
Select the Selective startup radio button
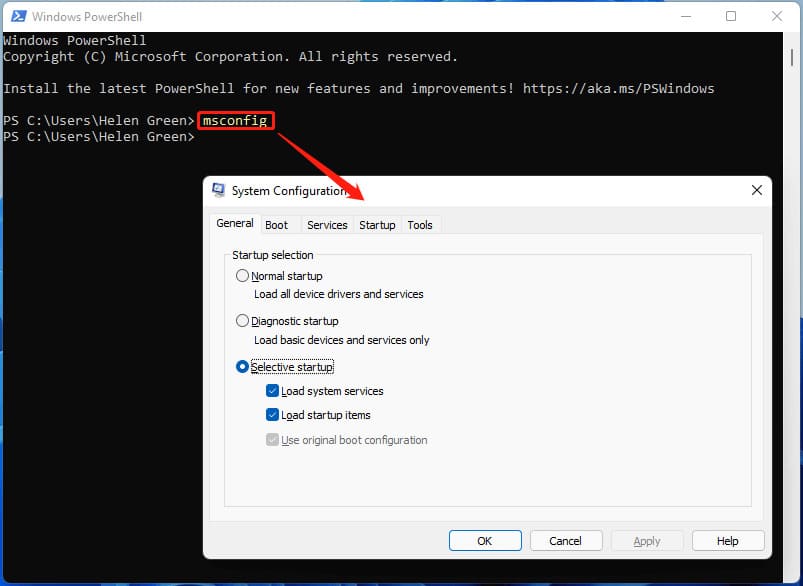click(243, 367)
